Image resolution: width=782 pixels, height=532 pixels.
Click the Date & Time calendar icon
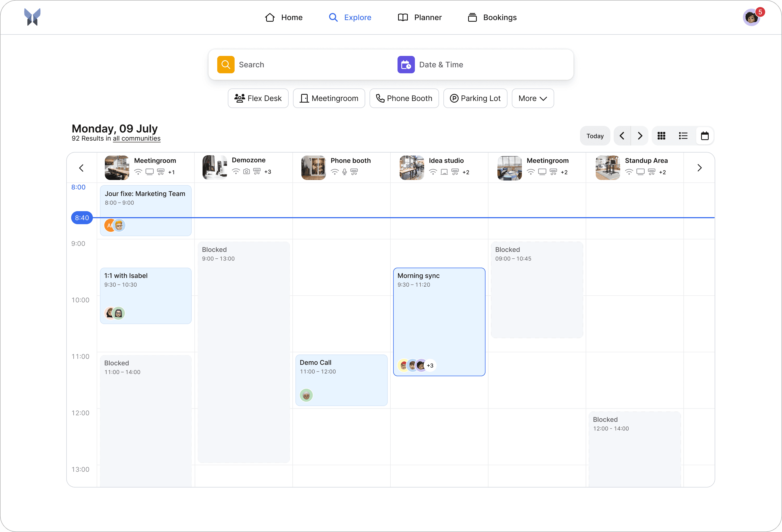tap(406, 65)
